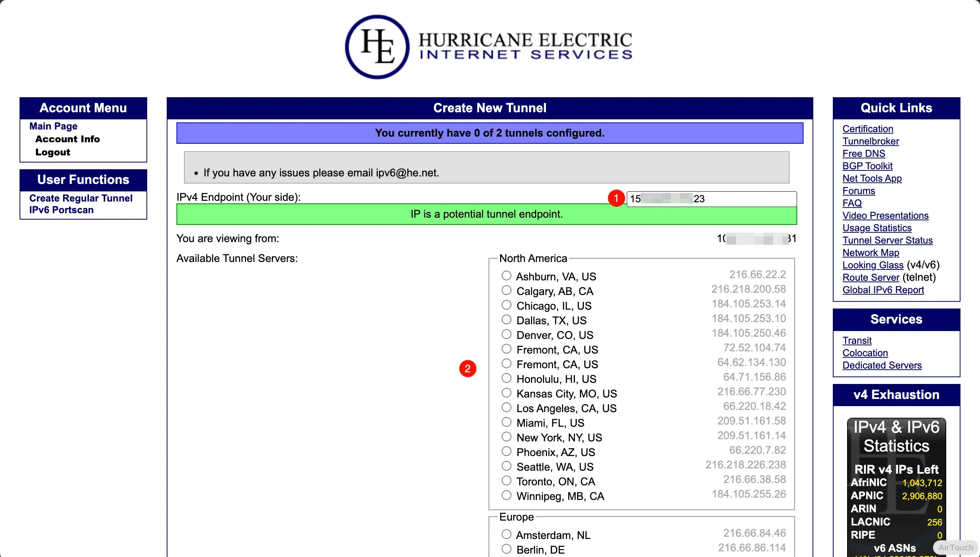Open Main Page in Account Menu
Image resolution: width=980 pixels, height=557 pixels.
click(x=53, y=126)
